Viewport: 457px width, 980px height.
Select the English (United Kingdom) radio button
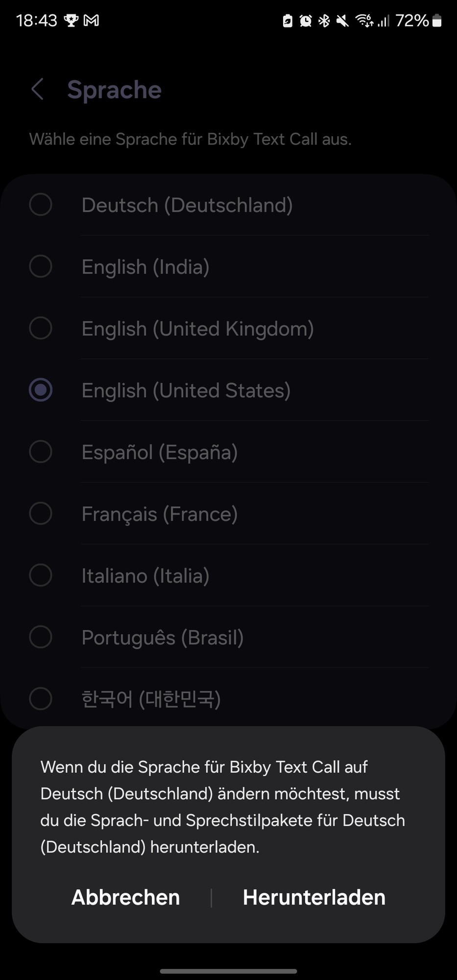[41, 328]
